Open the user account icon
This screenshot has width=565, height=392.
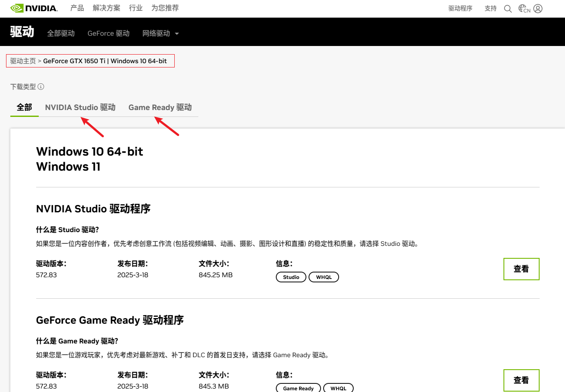pos(538,9)
